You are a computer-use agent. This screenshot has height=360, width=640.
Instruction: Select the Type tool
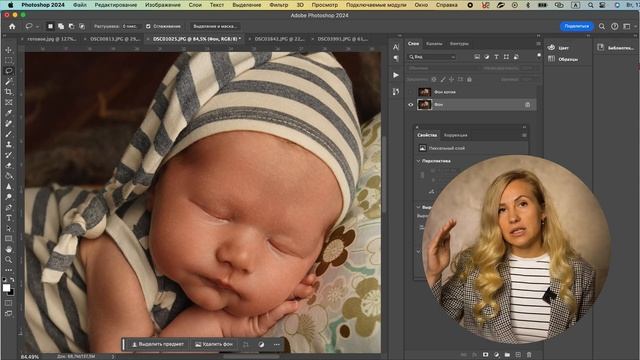click(9, 218)
